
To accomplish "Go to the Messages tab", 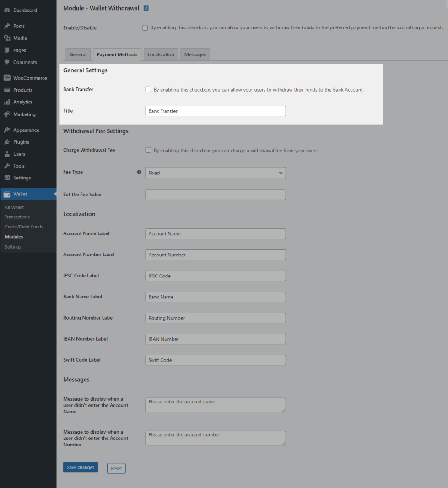I will click(x=195, y=54).
